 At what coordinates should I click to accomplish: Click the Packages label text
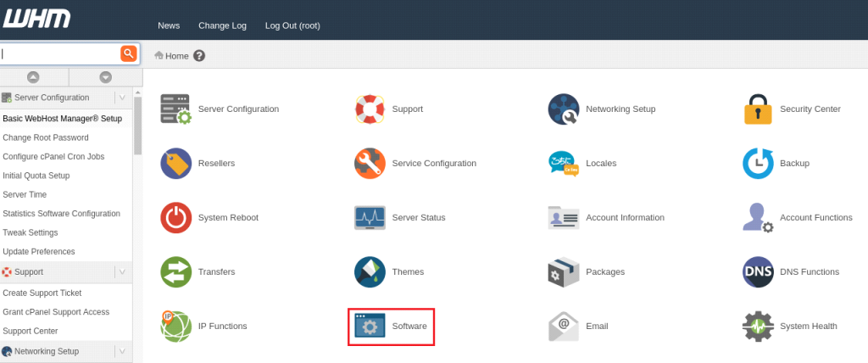pos(605,272)
